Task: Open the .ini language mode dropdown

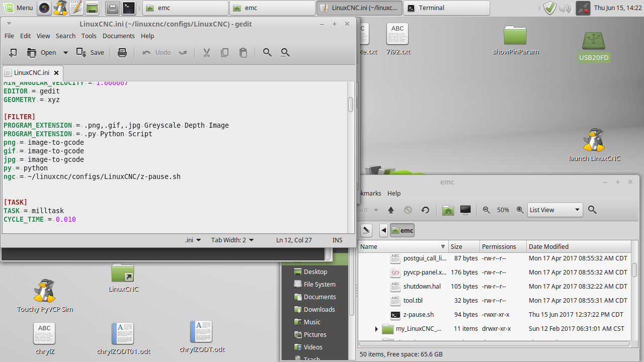Action: click(x=193, y=240)
